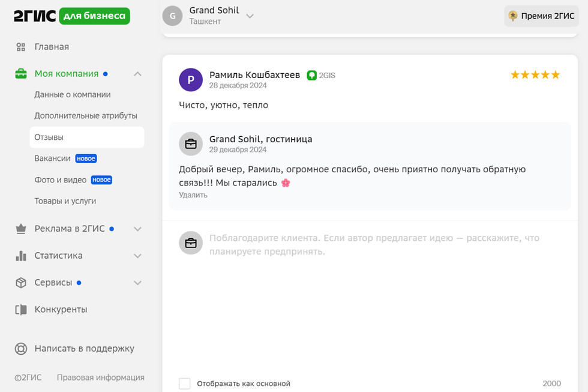Click the Grand Sohil, гостиница reply name
Viewport: 588px width, 392px height.
tap(260, 139)
